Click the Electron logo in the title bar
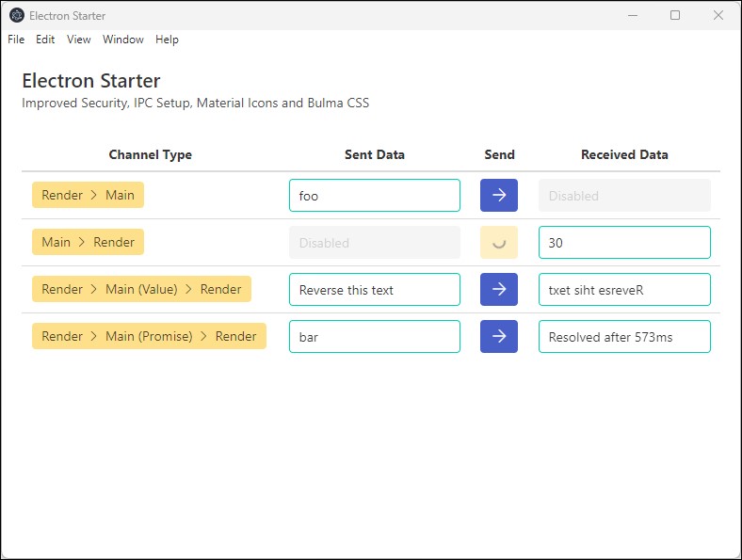The height and width of the screenshot is (560, 742). (x=17, y=16)
